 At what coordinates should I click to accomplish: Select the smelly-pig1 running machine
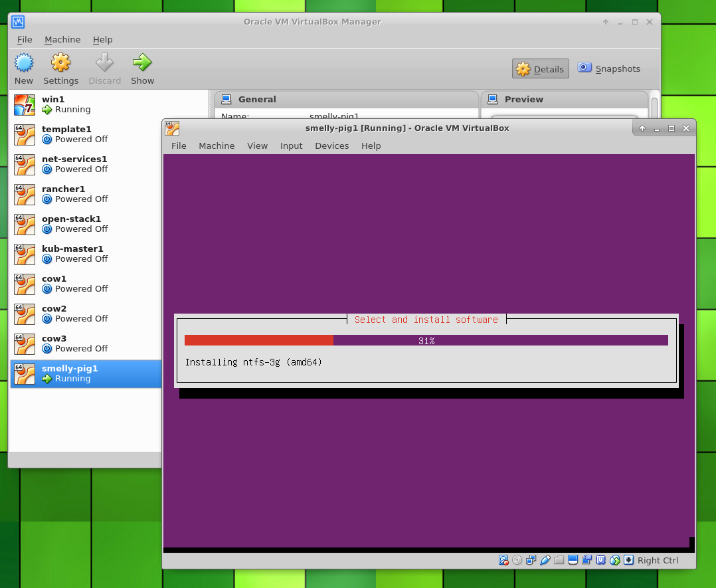tap(86, 373)
